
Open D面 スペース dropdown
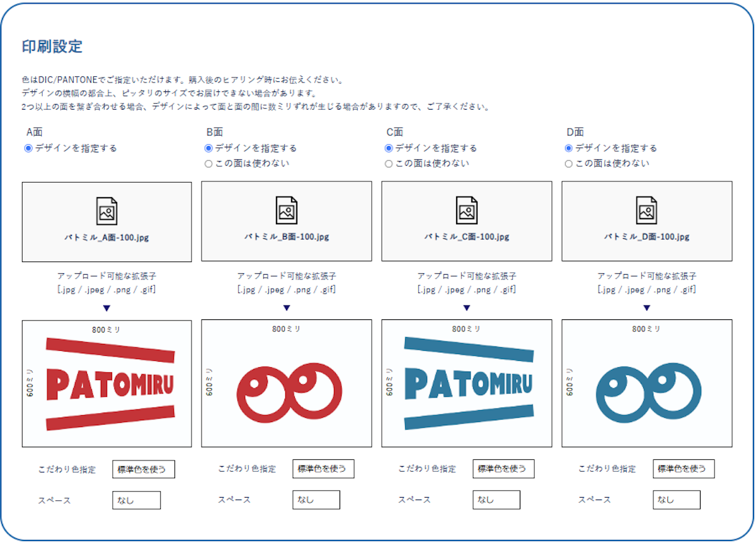[x=676, y=500]
